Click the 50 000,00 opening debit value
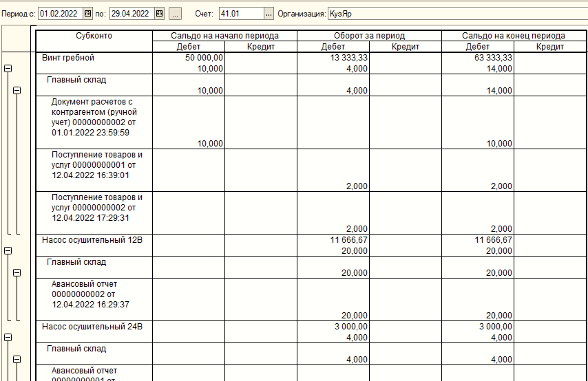588x381 pixels. [x=204, y=58]
